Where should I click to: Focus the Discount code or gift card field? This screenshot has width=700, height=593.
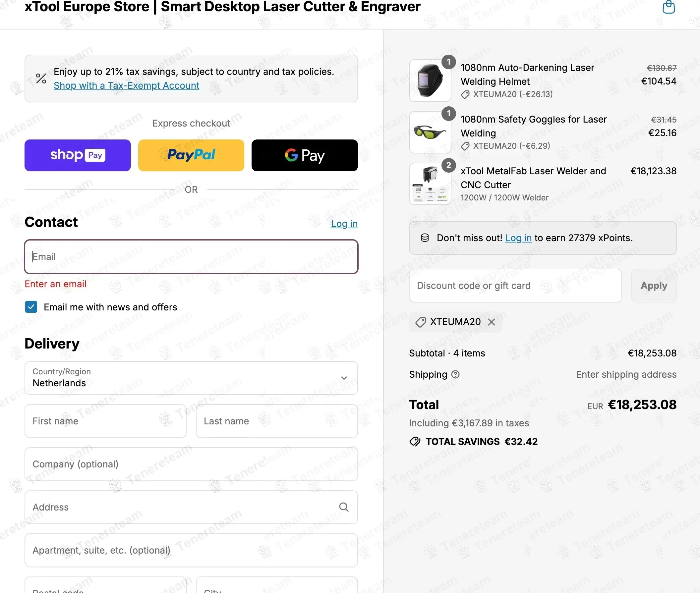(x=515, y=286)
